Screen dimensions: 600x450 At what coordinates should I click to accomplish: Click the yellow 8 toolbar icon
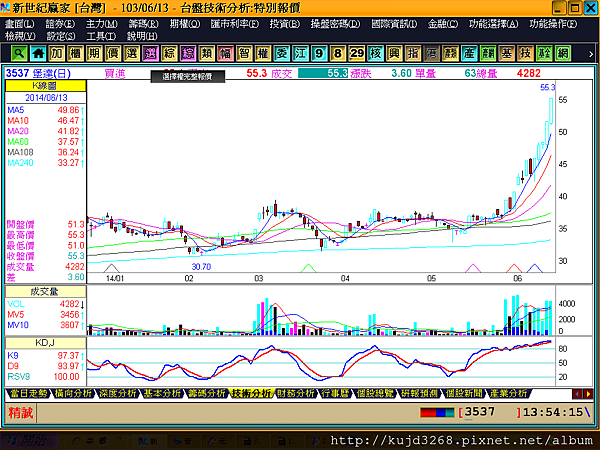338,53
